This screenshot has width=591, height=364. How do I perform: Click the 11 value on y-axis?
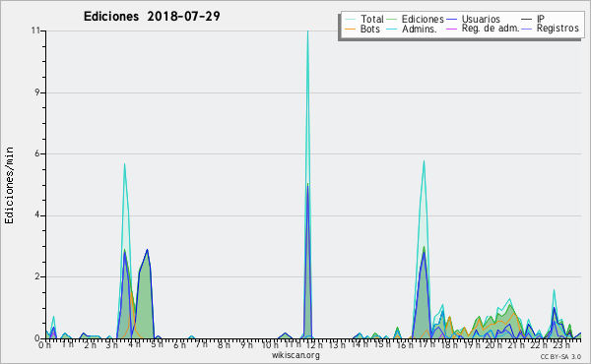point(35,30)
